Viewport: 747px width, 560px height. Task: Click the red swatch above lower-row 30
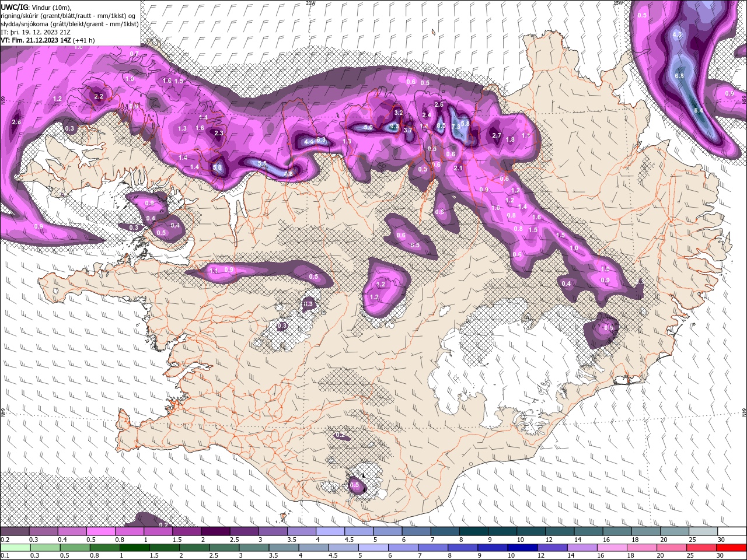pyautogui.click(x=732, y=548)
